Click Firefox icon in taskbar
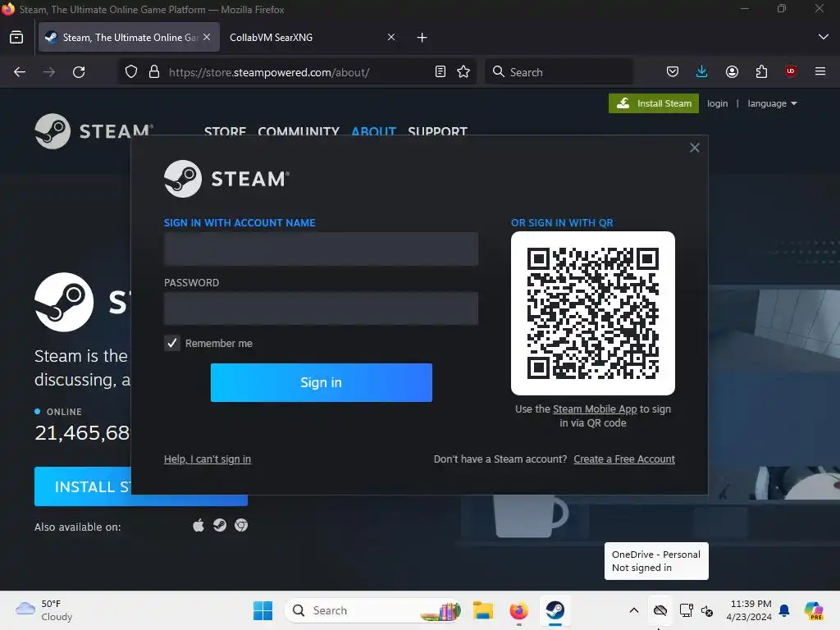The height and width of the screenshot is (630, 840). click(518, 610)
